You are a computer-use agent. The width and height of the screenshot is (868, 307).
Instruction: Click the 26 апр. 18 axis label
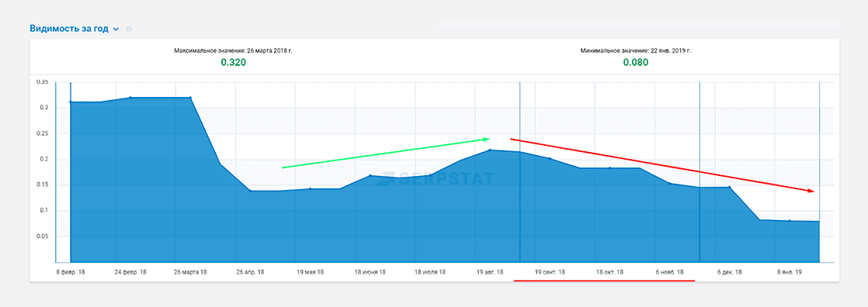pos(250,272)
